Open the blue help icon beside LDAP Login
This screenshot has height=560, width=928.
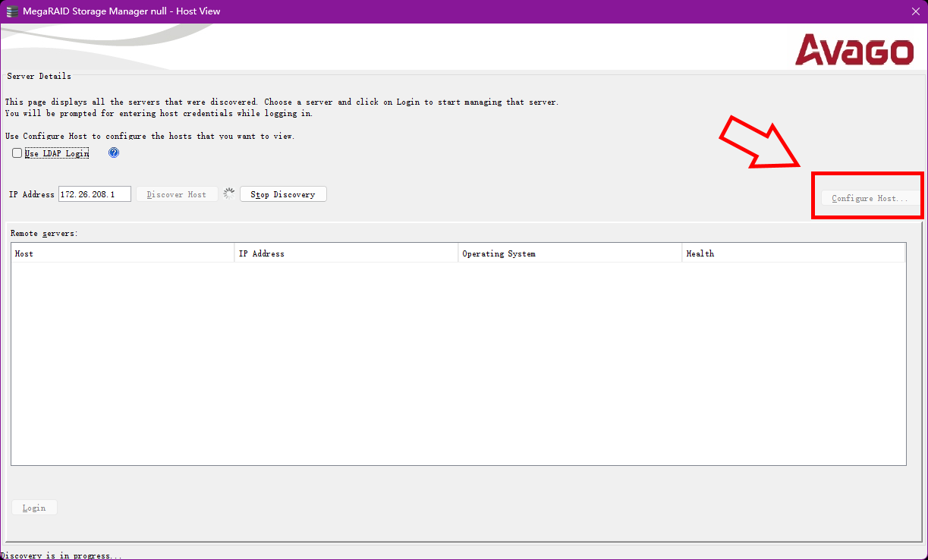click(114, 153)
